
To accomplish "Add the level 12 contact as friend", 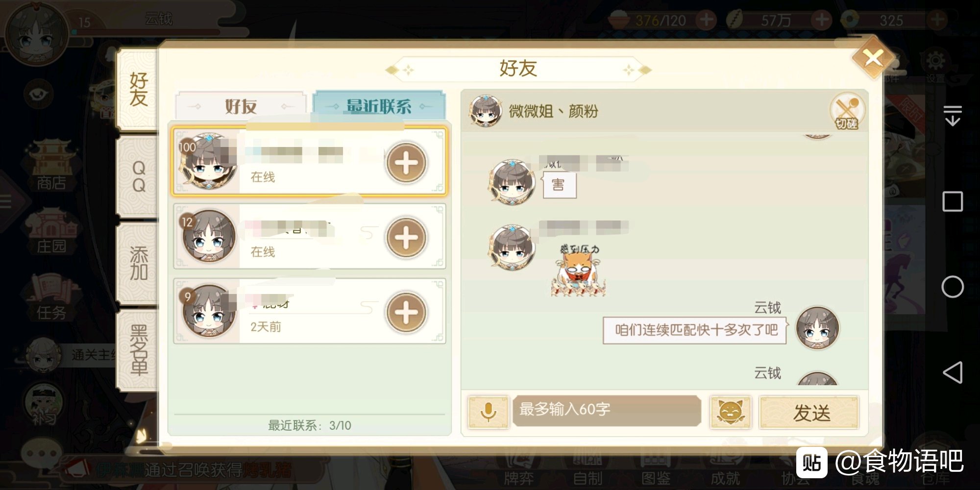I will [x=406, y=238].
